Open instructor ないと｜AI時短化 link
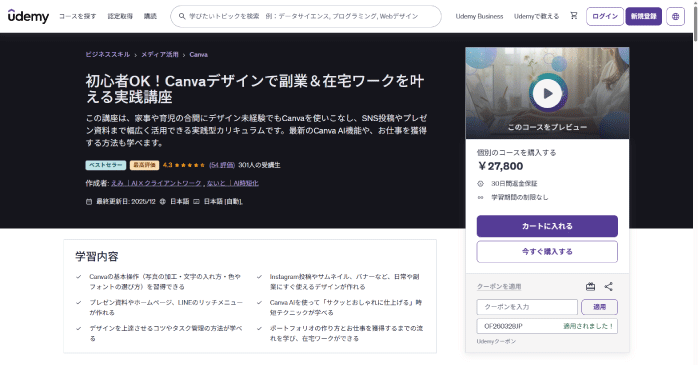698x365 pixels. pyautogui.click(x=232, y=183)
